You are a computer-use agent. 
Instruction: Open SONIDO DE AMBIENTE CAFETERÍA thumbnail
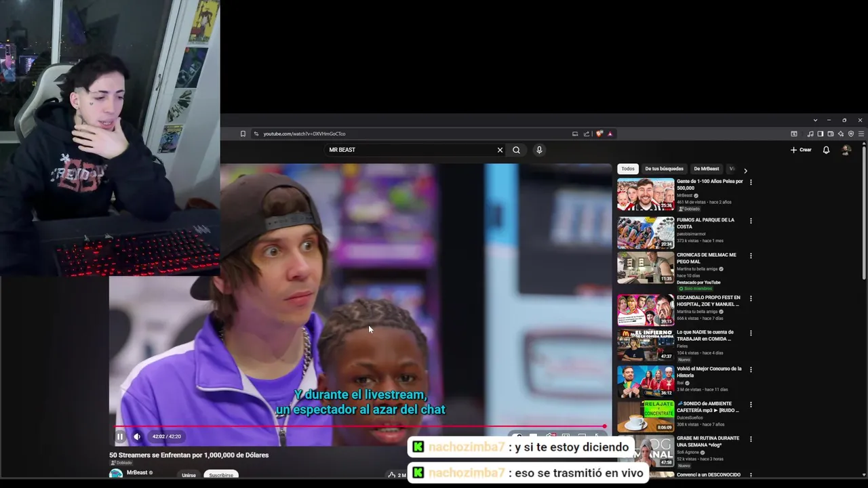pos(646,416)
